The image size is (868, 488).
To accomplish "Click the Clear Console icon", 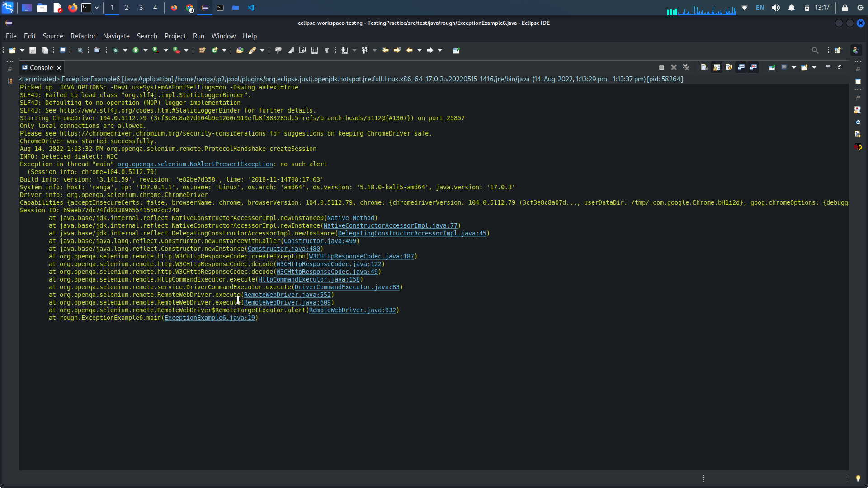I will point(704,67).
